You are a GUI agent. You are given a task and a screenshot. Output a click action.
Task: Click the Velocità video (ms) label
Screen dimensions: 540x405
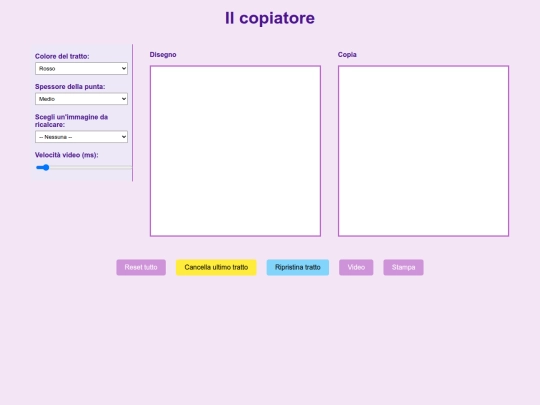(66, 155)
